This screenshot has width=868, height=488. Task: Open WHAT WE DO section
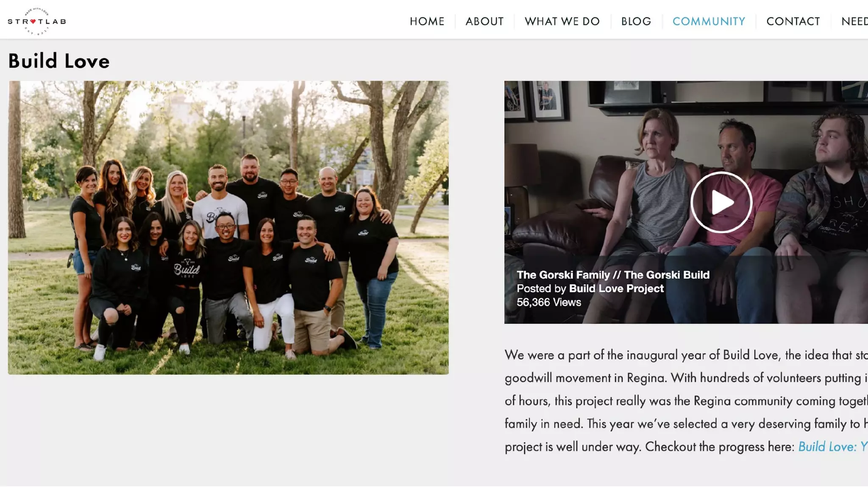coord(562,21)
